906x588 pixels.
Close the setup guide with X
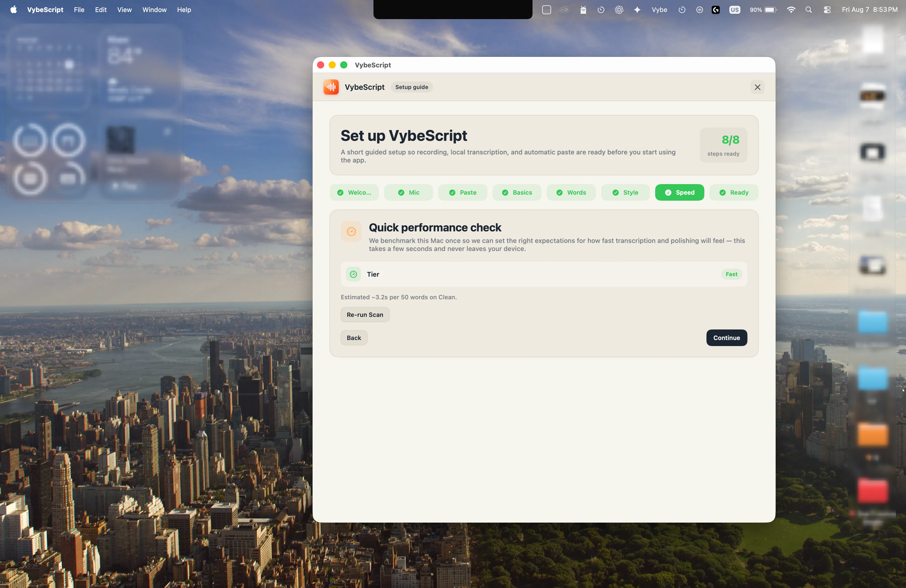point(757,87)
